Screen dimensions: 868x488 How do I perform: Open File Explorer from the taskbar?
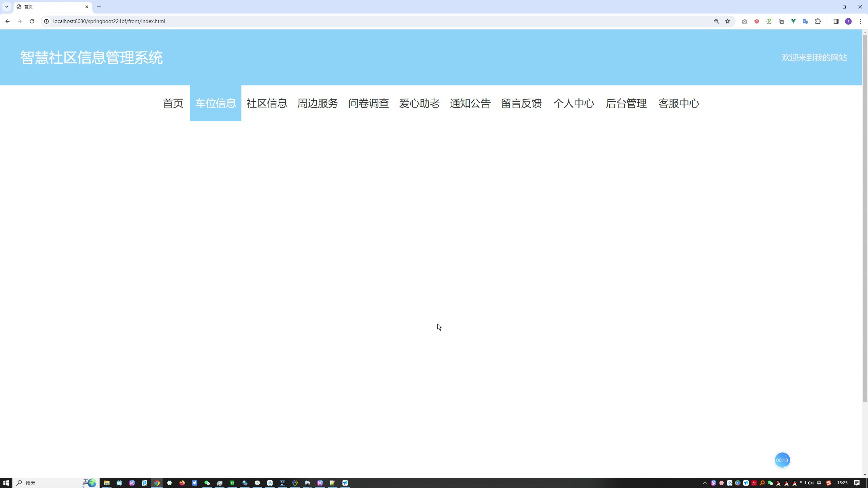[x=107, y=483]
